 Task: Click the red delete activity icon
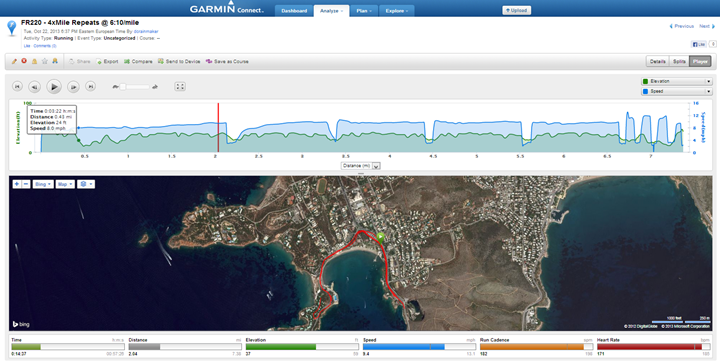[x=24, y=61]
